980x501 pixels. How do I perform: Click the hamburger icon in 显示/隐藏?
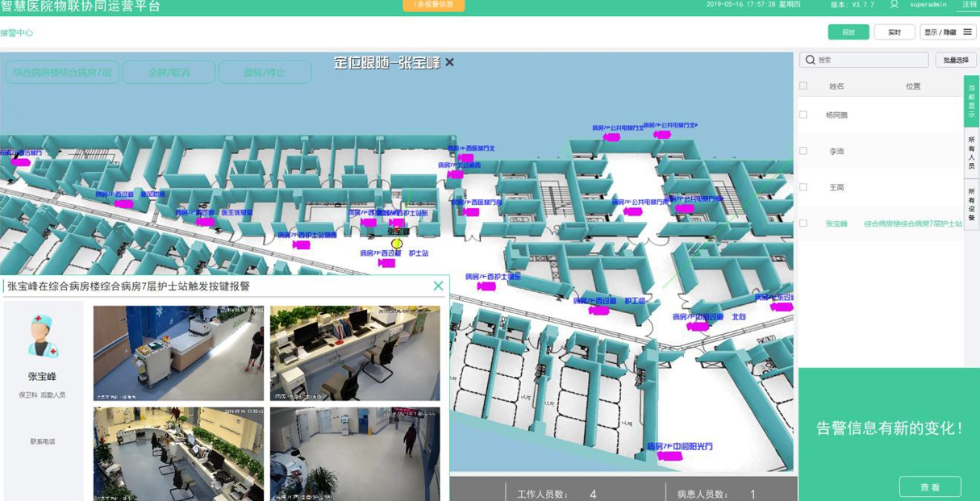pos(967,32)
